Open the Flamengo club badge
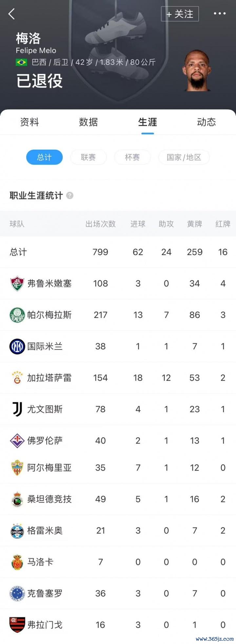 pos(17,625)
